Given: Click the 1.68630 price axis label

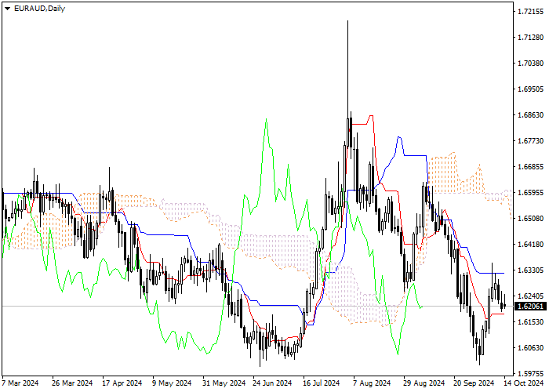Looking at the screenshot, I should [531, 115].
